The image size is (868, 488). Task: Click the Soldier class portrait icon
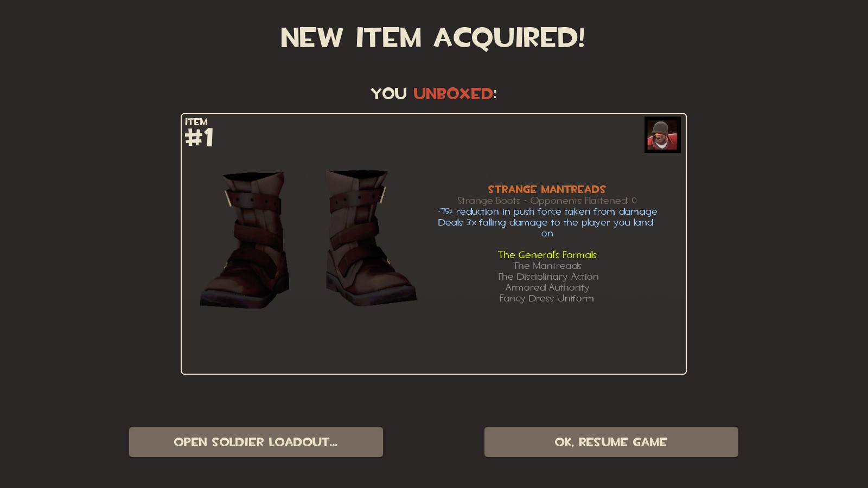[x=662, y=135]
